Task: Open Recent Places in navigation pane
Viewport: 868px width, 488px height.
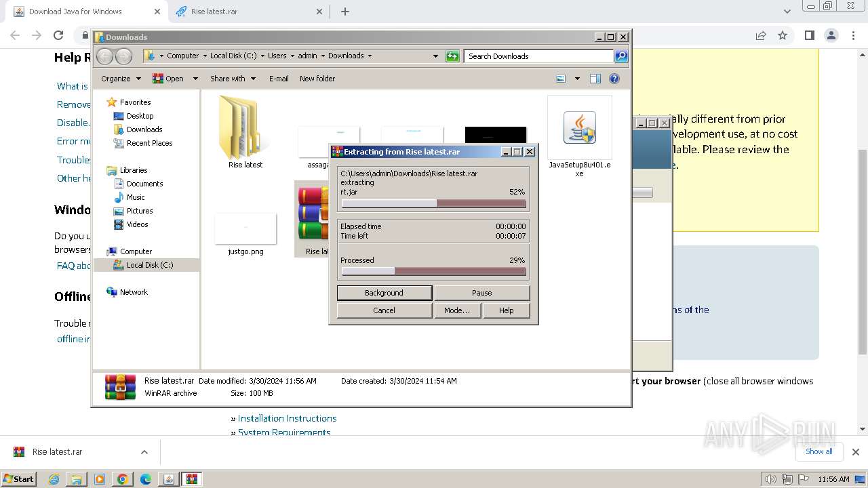Action: (x=149, y=143)
